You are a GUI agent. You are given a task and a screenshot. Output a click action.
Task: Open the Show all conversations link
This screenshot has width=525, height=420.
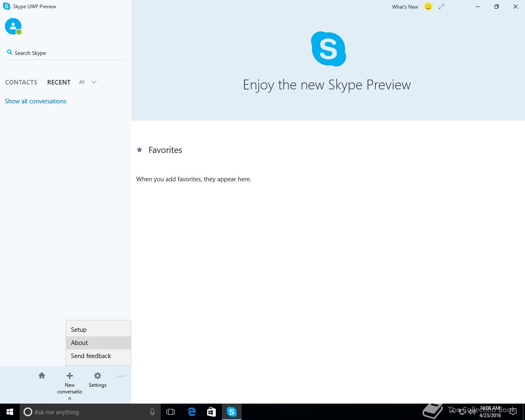point(36,101)
